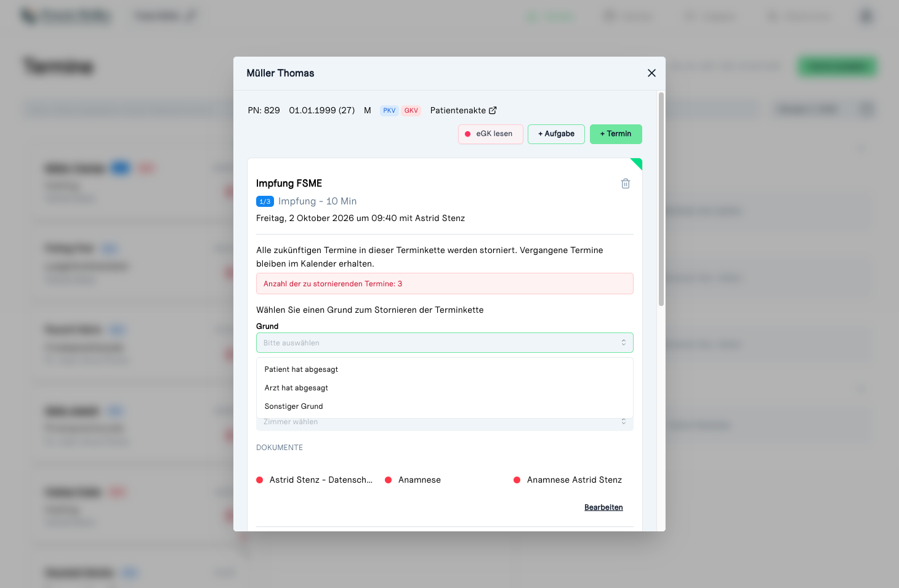The image size is (899, 588).
Task: Click the eGK lesen button
Action: tap(491, 134)
